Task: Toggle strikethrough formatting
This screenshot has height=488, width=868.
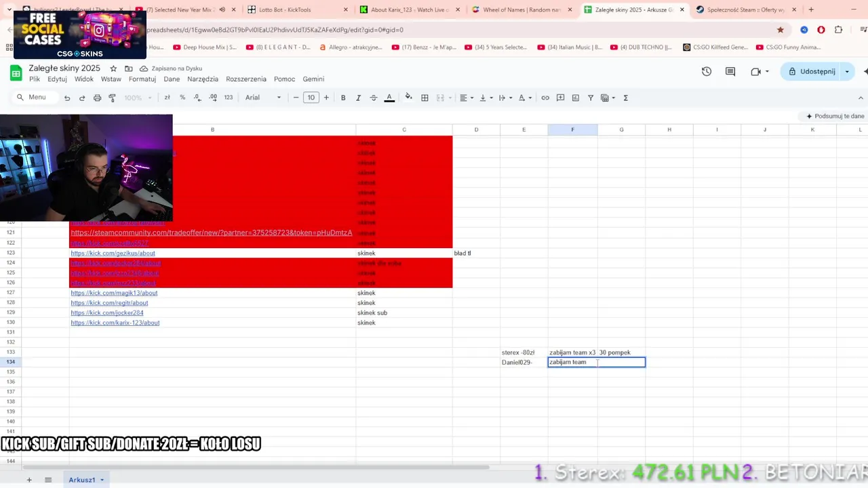Action: [373, 98]
